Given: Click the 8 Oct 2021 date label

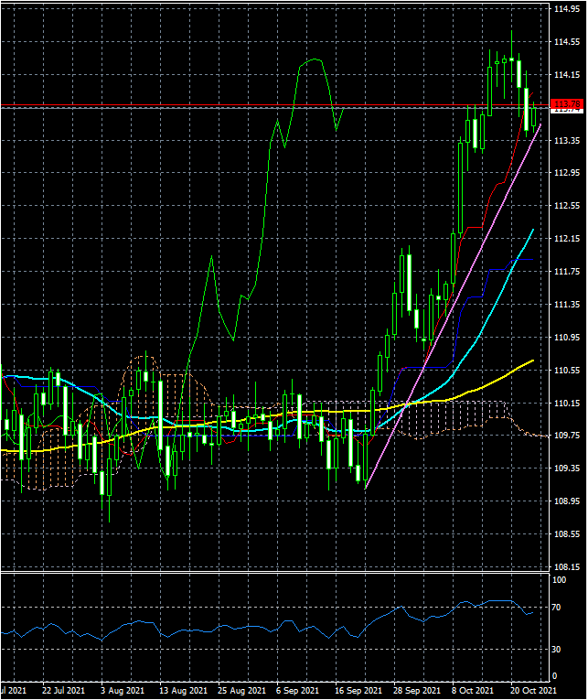Looking at the screenshot, I should (x=473, y=690).
